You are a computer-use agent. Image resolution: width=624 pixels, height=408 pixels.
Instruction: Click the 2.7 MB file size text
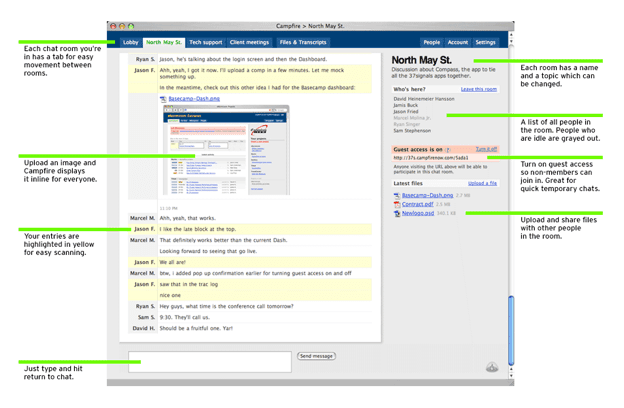[x=463, y=195]
